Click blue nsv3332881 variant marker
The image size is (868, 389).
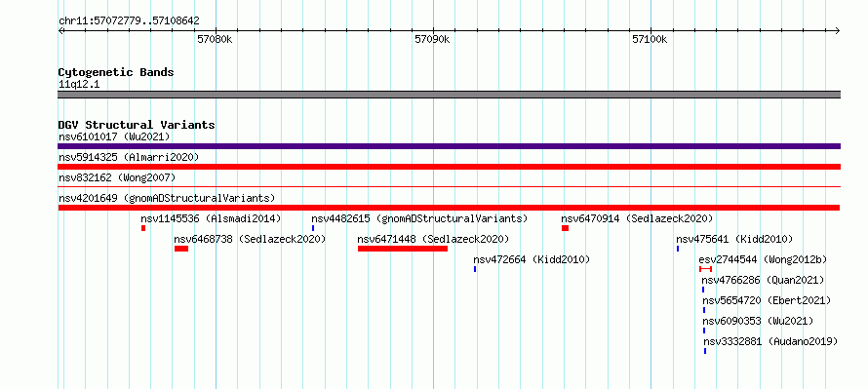705,351
